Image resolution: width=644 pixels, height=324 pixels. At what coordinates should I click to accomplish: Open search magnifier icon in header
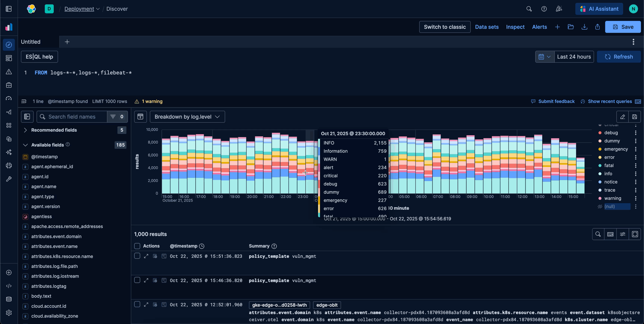pos(529,9)
